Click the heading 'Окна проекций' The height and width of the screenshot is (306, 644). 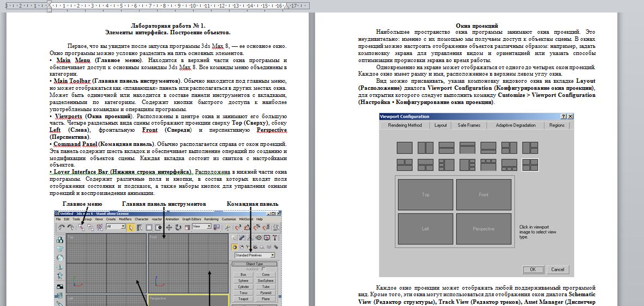pyautogui.click(x=477, y=26)
